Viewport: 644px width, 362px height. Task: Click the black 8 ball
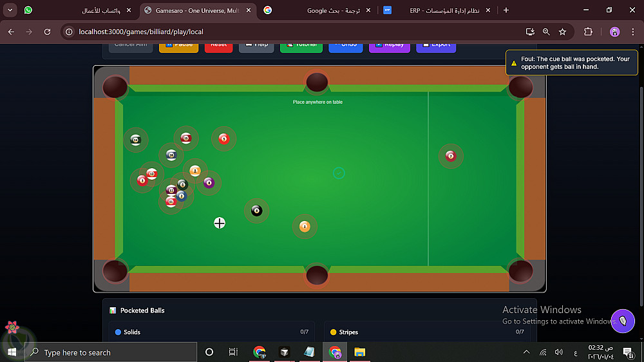[257, 211]
